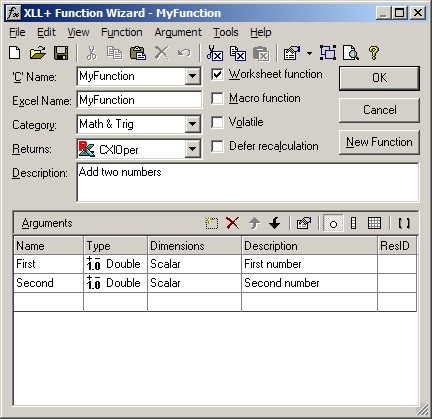Click inside the Excel Name field
The image size is (432, 419).
(x=139, y=100)
